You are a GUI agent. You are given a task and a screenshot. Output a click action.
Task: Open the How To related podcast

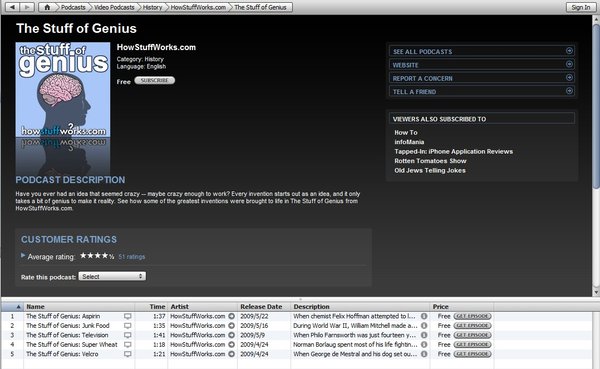(x=406, y=132)
